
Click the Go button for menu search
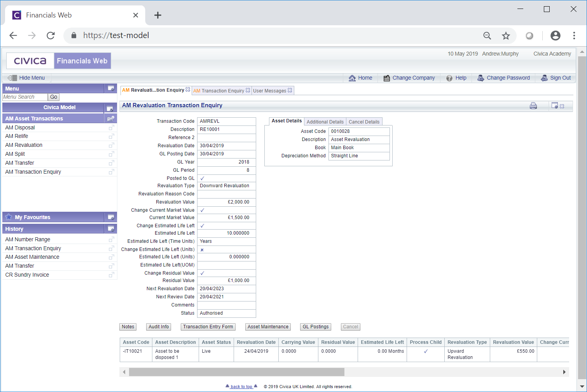(54, 97)
